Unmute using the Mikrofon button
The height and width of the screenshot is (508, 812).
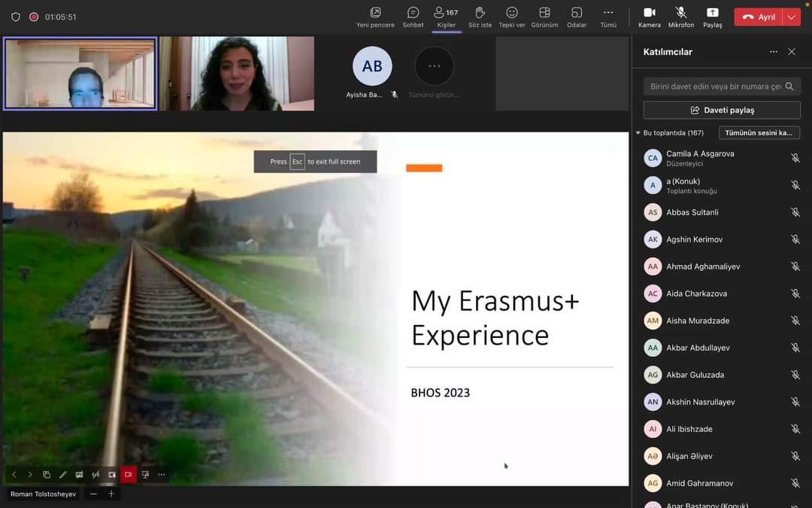tap(680, 17)
